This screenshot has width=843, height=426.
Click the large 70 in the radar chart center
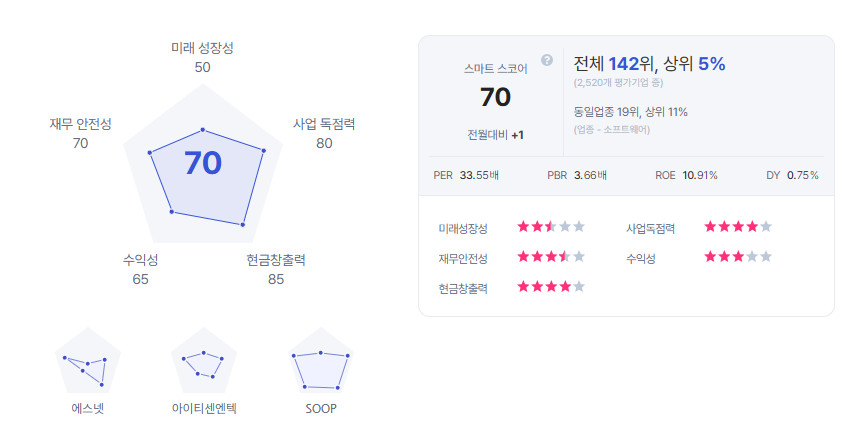click(x=203, y=162)
